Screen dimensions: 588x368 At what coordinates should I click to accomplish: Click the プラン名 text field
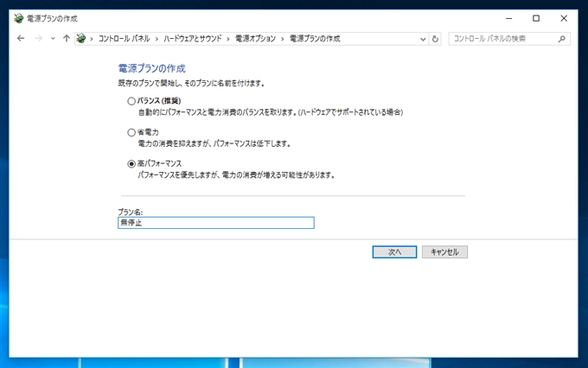(x=216, y=223)
